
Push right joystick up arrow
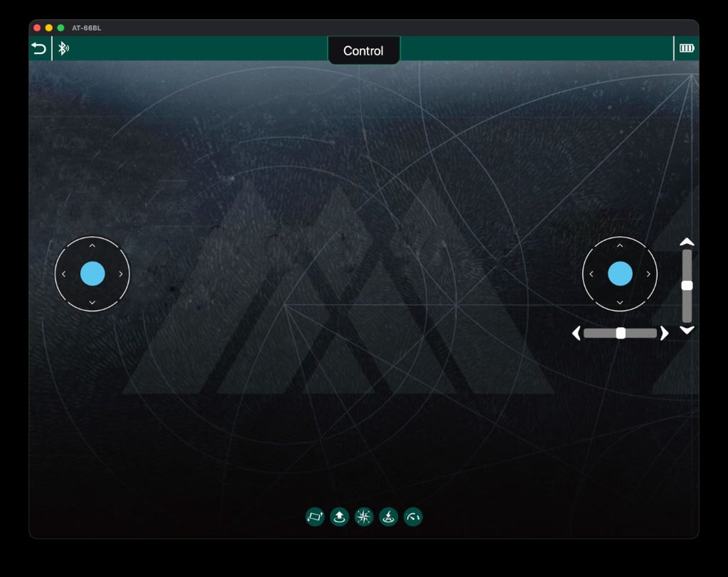click(620, 245)
